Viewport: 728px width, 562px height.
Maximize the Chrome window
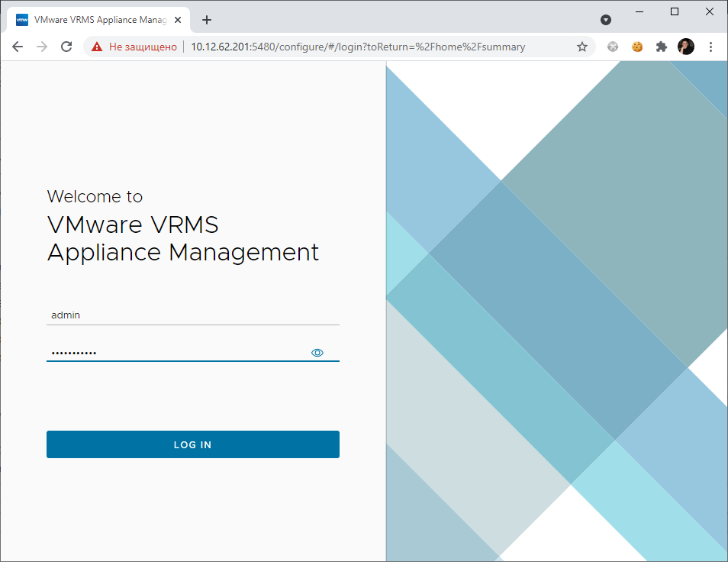(675, 11)
